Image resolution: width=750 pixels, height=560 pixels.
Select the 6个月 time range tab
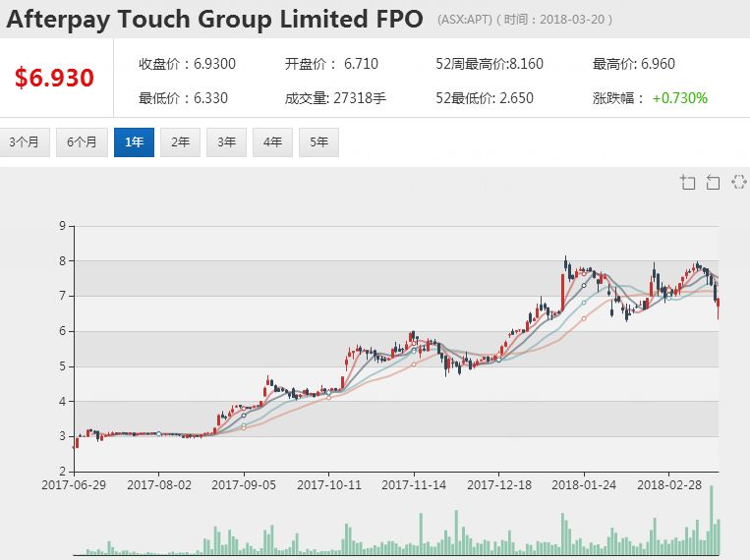[x=82, y=142]
